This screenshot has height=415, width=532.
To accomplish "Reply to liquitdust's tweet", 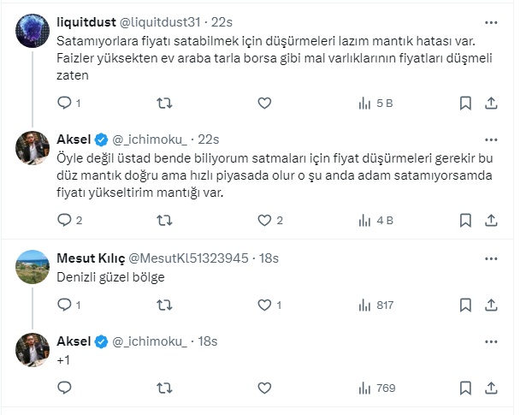I will (65, 104).
